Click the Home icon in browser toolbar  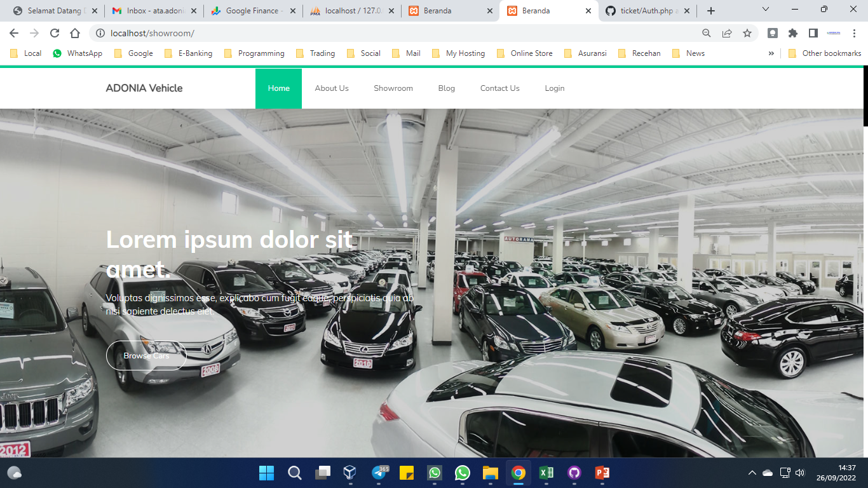tap(75, 33)
